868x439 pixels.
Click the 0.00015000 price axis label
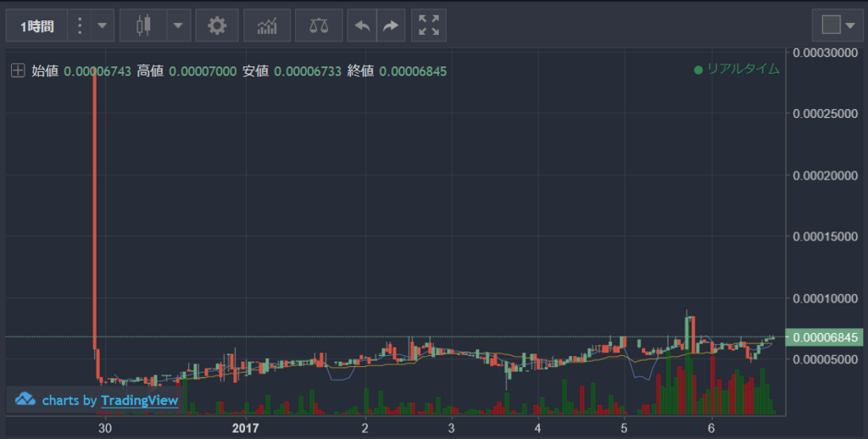click(x=826, y=236)
